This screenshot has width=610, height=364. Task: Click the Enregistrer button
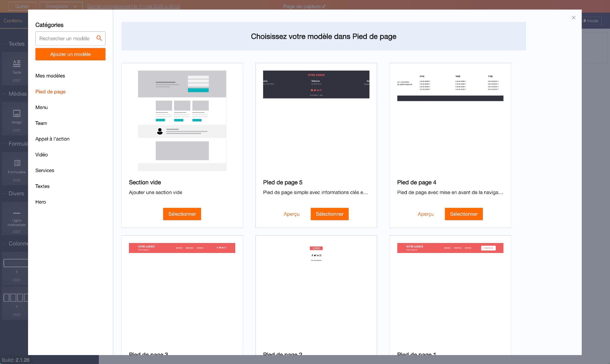click(57, 6)
